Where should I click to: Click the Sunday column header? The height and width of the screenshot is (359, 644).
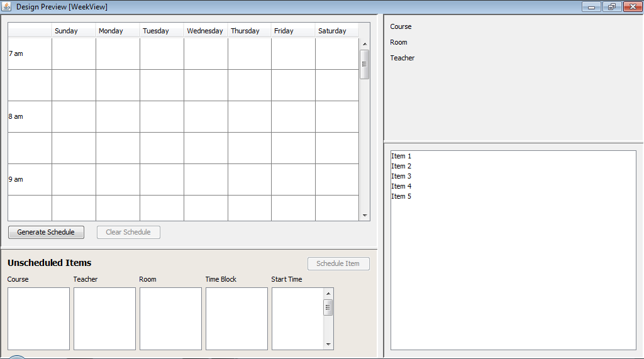(x=73, y=31)
